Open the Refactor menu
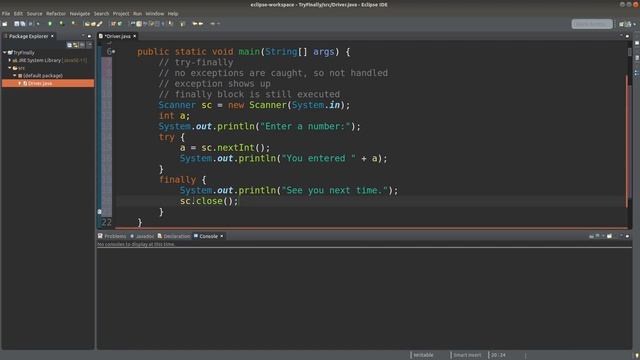640x360 pixels. [56, 13]
